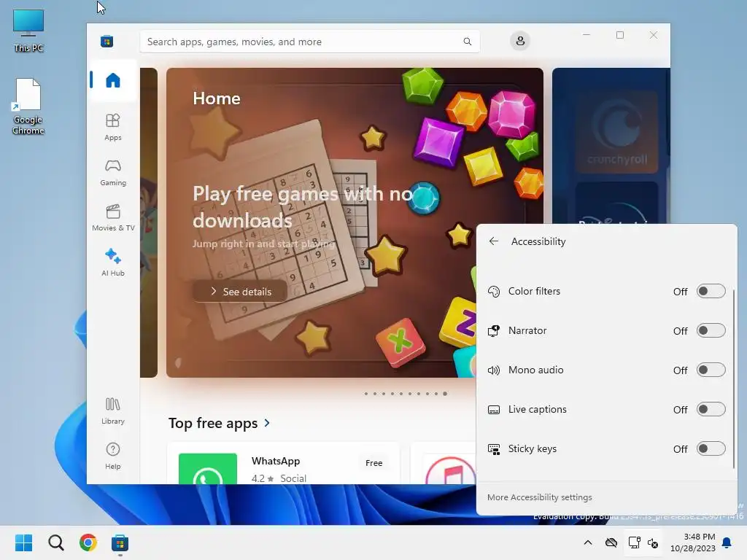Click the muted volume tray icon
The image size is (747, 560).
(x=653, y=542)
